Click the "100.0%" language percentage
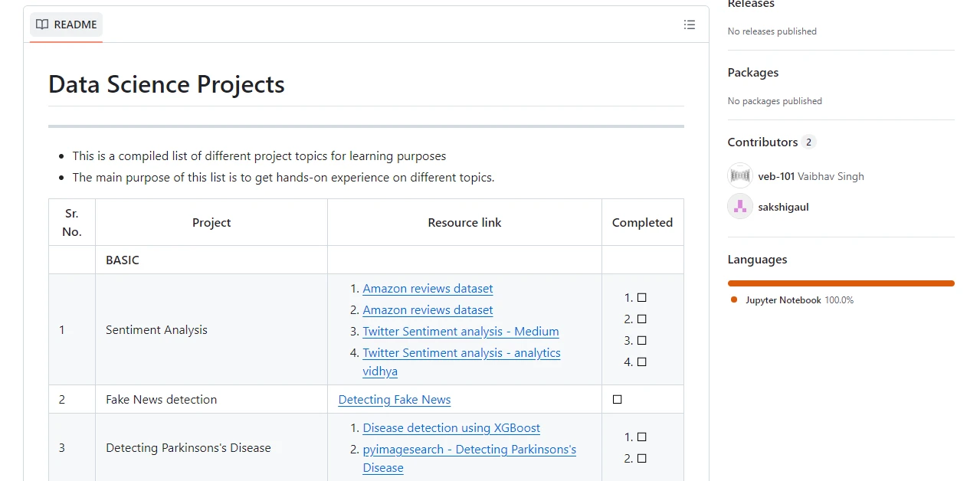This screenshot has width=980, height=481. [839, 300]
